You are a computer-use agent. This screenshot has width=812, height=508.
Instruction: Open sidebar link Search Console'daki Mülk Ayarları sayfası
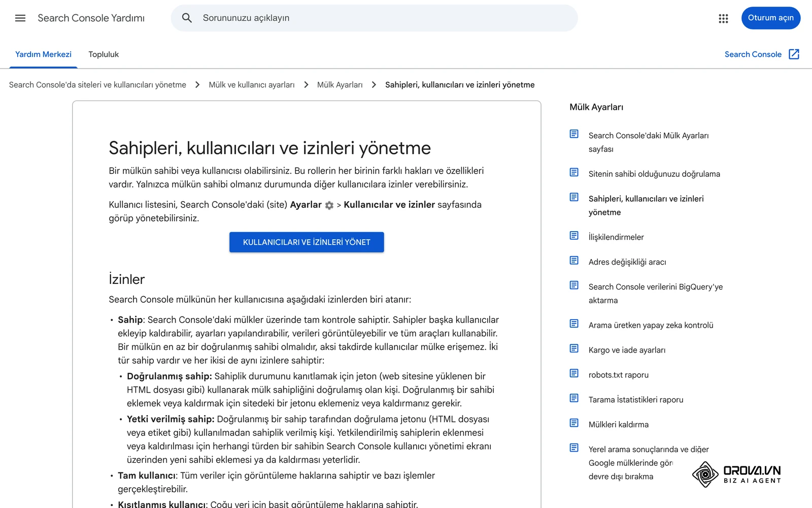(x=649, y=142)
